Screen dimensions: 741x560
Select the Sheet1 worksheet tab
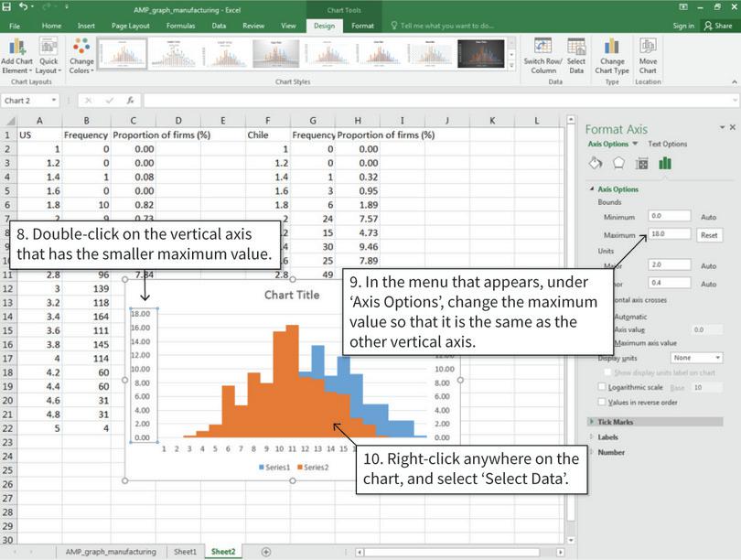tap(185, 552)
